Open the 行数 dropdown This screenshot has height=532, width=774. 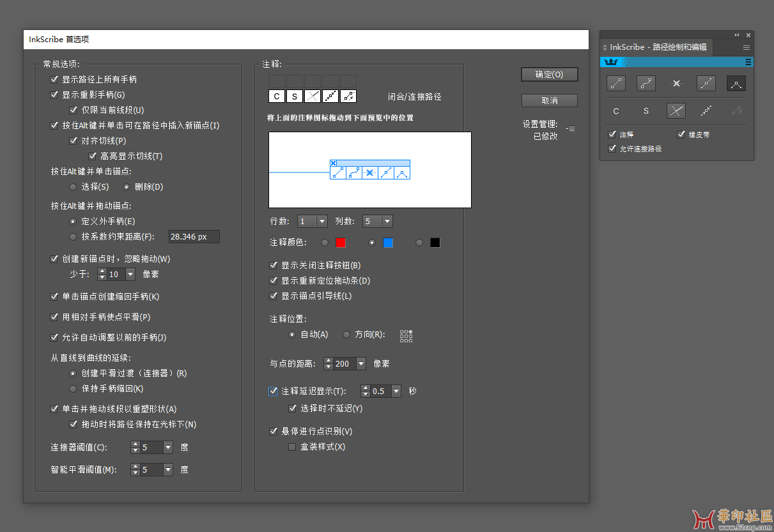point(322,222)
